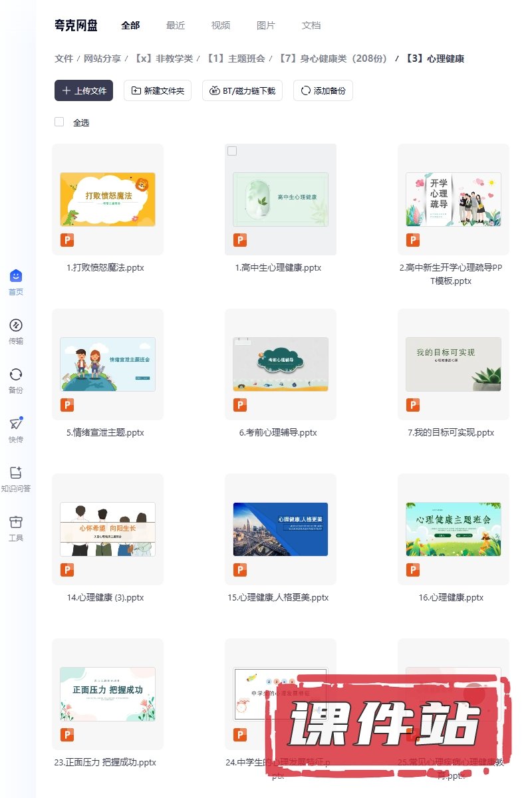
Task: Open the 知识问答 sidebar icon
Action: coord(16,473)
